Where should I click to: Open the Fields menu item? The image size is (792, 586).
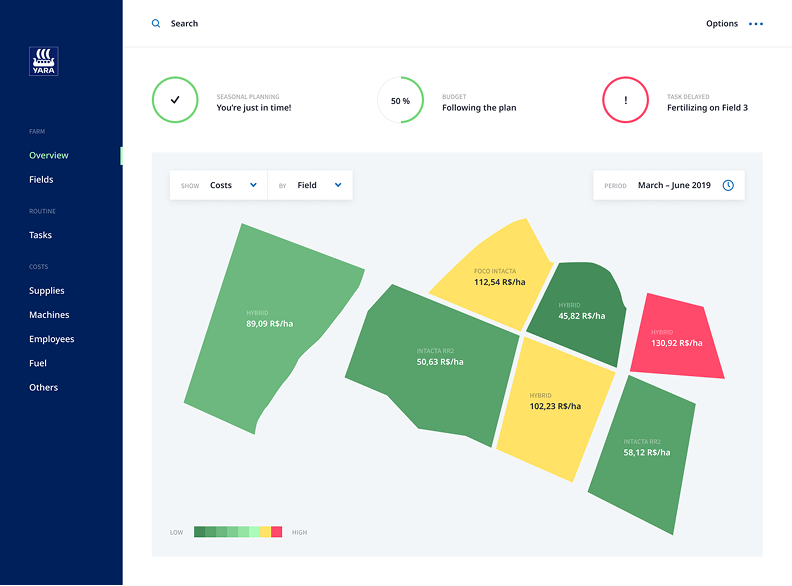pyautogui.click(x=41, y=179)
